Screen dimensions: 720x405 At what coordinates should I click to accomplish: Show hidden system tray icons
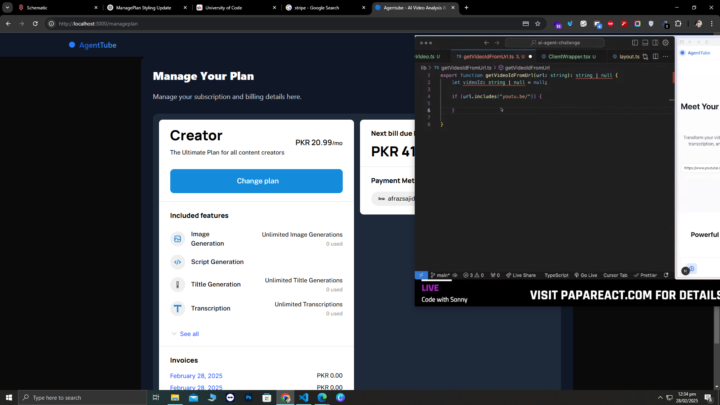(x=660, y=398)
